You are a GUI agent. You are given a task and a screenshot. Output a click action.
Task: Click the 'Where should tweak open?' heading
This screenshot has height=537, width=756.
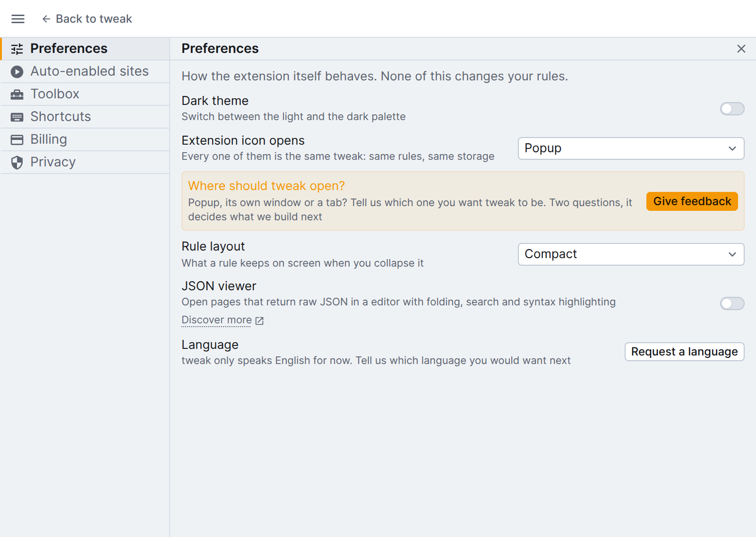(x=266, y=186)
